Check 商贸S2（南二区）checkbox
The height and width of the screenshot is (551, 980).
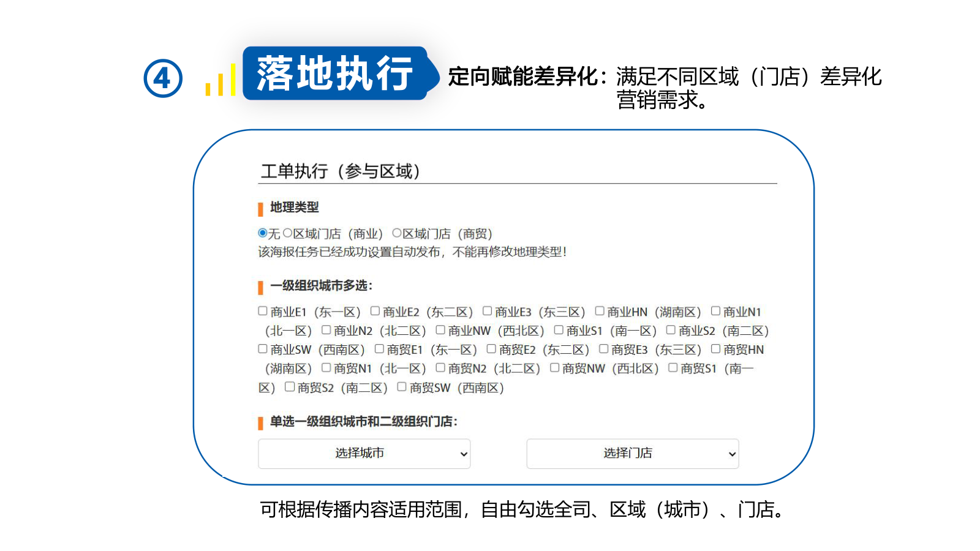(290, 387)
